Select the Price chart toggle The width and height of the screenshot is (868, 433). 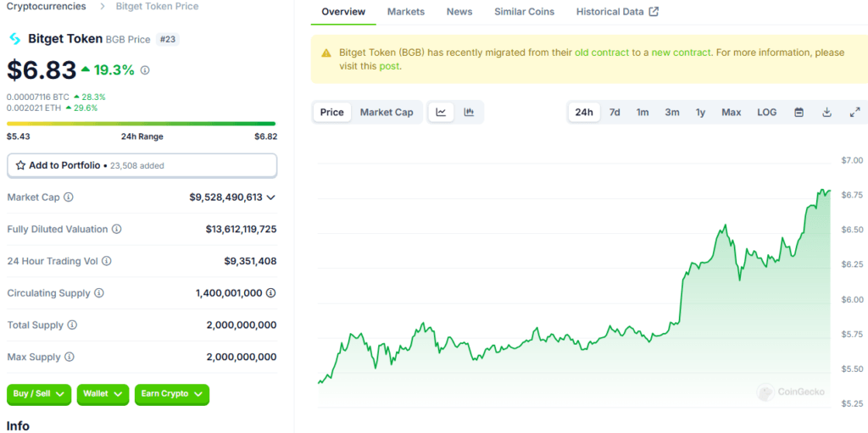[332, 113]
